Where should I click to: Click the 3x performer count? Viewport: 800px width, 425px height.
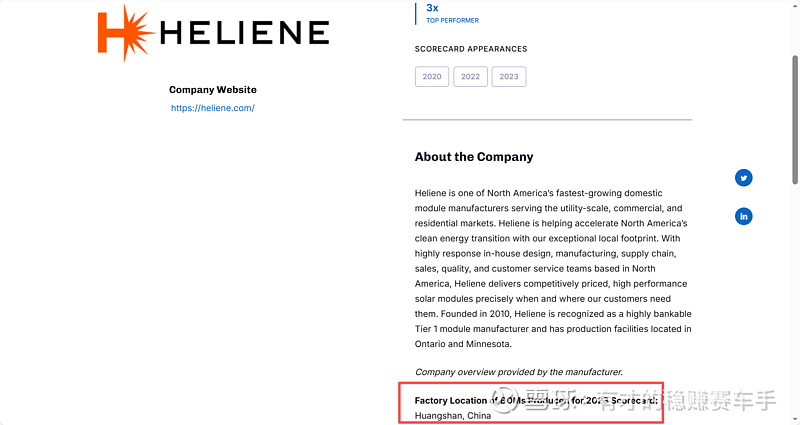[433, 8]
